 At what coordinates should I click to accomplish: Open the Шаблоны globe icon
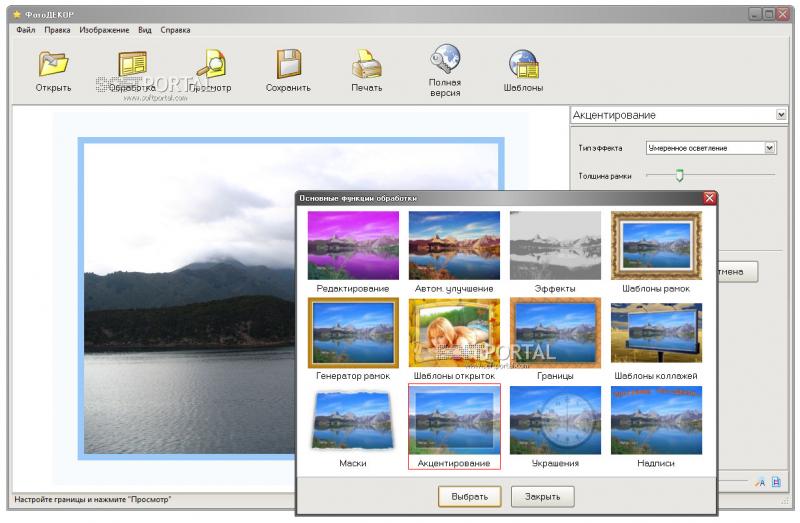pyautogui.click(x=523, y=64)
